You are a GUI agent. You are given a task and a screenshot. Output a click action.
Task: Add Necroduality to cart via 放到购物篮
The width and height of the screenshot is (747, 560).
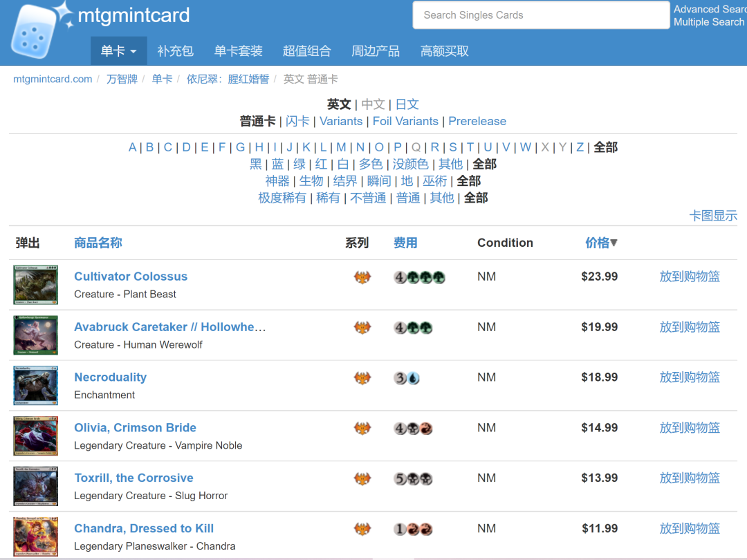point(689,377)
